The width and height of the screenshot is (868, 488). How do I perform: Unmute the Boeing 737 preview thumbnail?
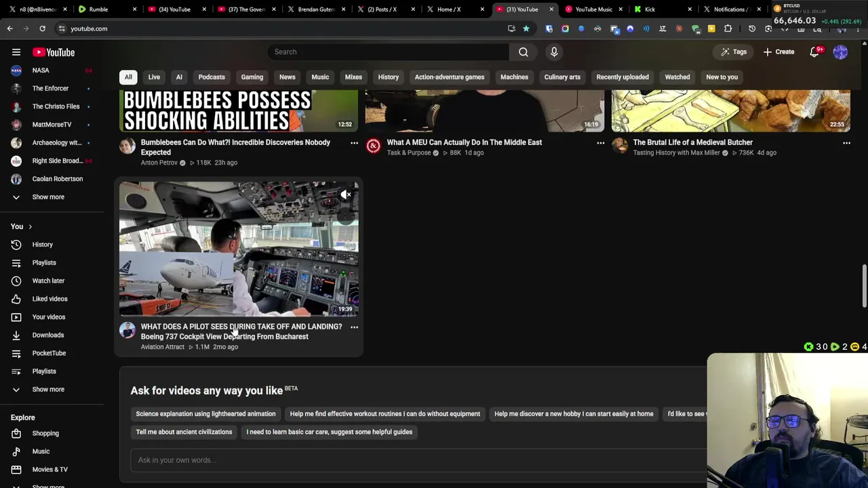[346, 195]
